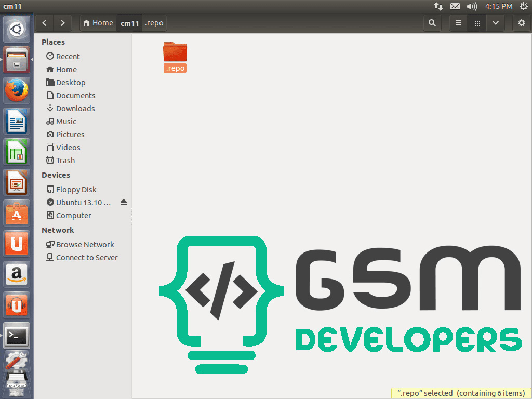Launch LibreOffice Impress
Viewport: 532px width, 399px height.
click(17, 182)
